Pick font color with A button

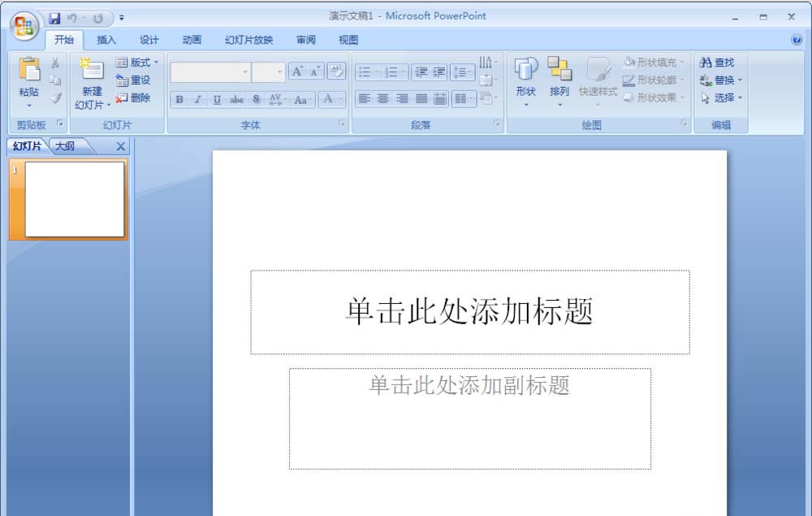click(331, 99)
